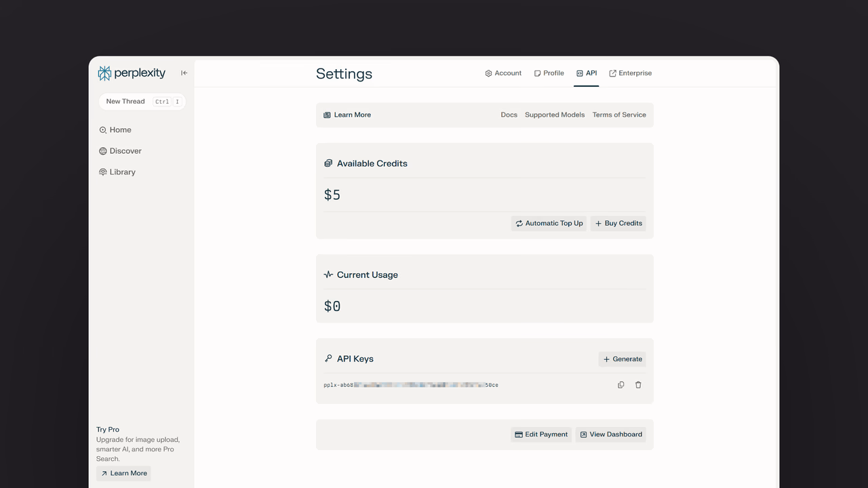This screenshot has width=868, height=488.
Task: Switch to the Profile tab
Action: point(549,73)
